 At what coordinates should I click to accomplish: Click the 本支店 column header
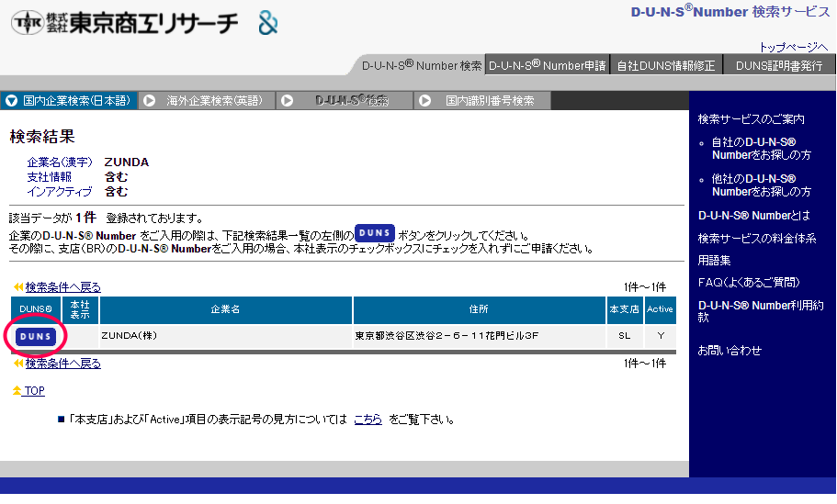coord(625,309)
